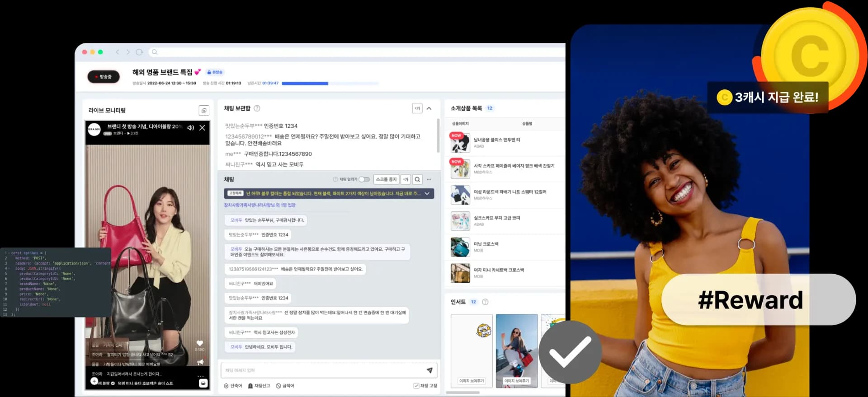Viewport: 868px width, 397px height.
Task: Click the 3캐시 지급 완료! notification
Action: pyautogui.click(x=768, y=97)
